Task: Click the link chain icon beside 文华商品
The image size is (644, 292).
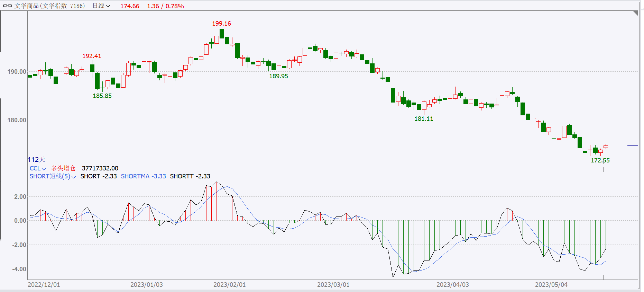Action: click(7, 6)
